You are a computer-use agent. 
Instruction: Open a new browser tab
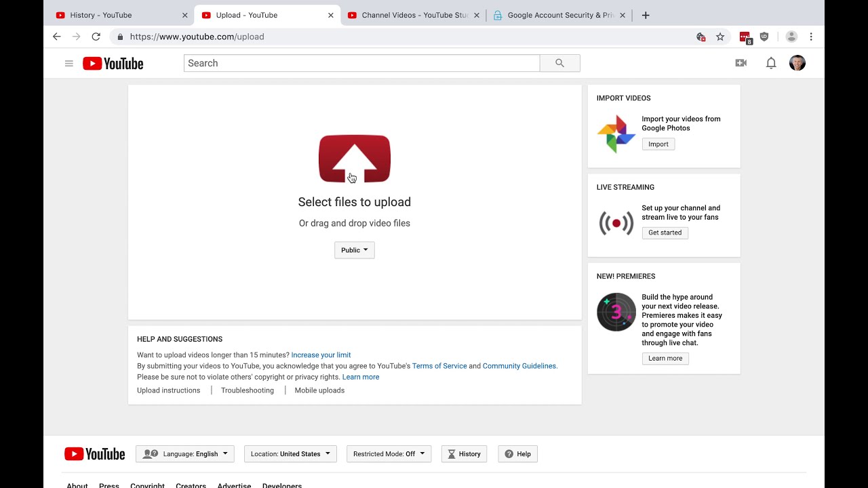pos(646,15)
